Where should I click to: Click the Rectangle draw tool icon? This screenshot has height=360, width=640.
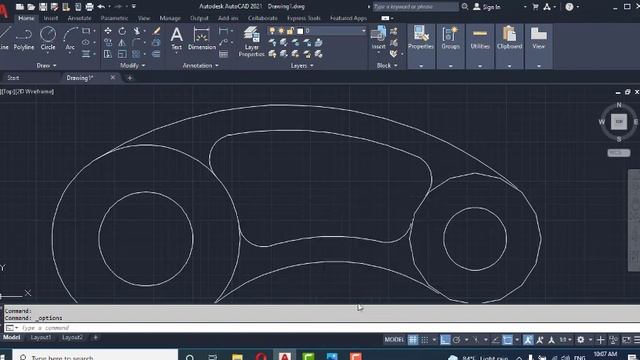86,31
